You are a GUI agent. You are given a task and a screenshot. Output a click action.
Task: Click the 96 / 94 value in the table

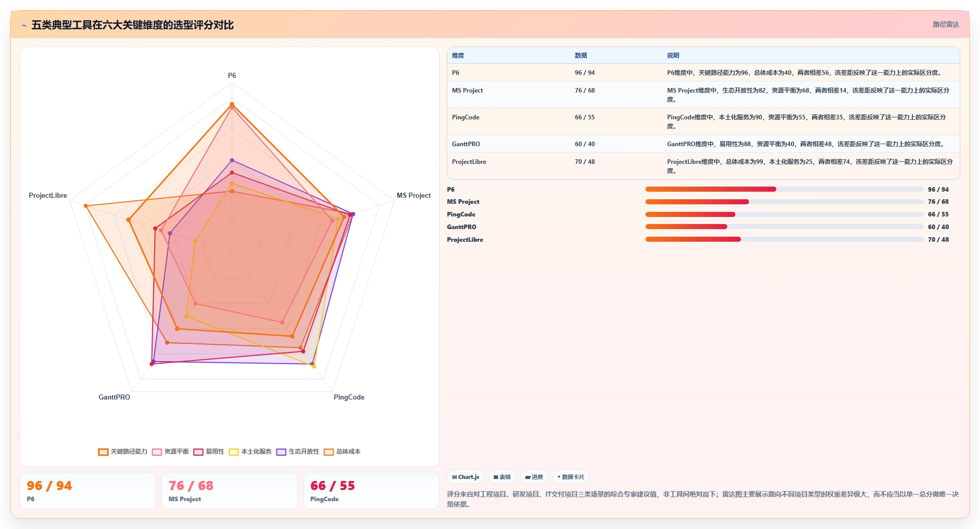585,73
